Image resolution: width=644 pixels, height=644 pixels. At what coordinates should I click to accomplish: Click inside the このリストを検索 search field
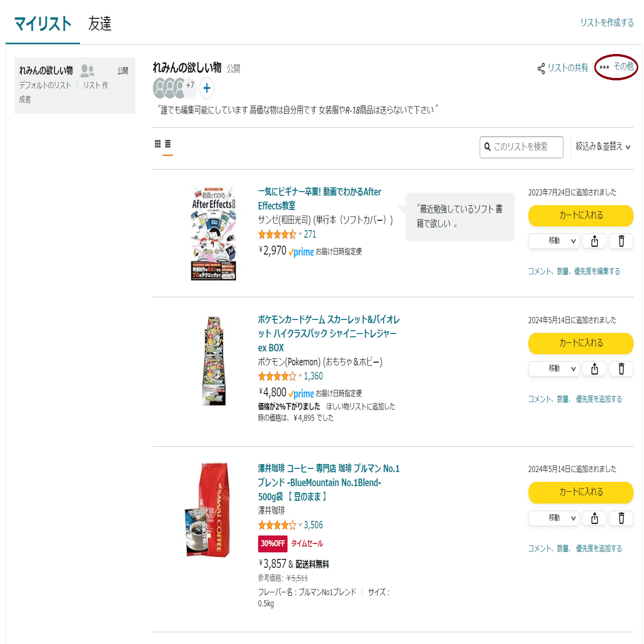[x=521, y=147]
